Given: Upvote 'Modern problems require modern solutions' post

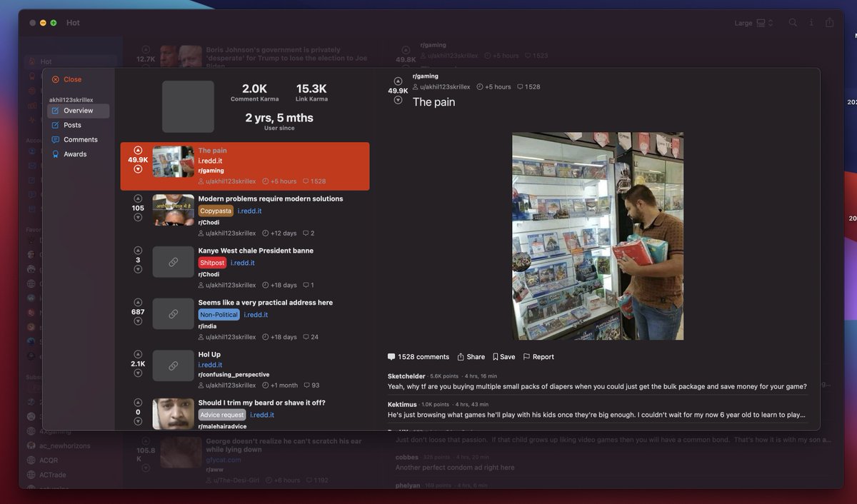Looking at the screenshot, I should [138, 198].
